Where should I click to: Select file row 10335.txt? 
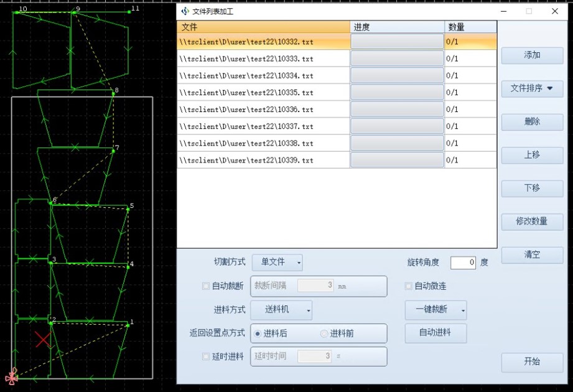tap(337, 93)
